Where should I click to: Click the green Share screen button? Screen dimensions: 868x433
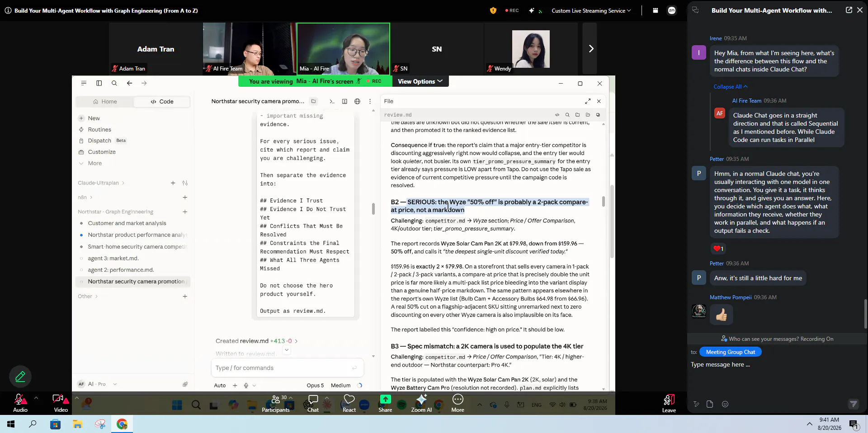pyautogui.click(x=385, y=403)
